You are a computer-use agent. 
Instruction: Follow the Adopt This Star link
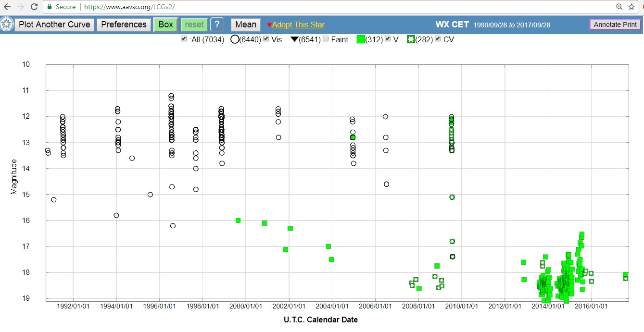pyautogui.click(x=298, y=25)
